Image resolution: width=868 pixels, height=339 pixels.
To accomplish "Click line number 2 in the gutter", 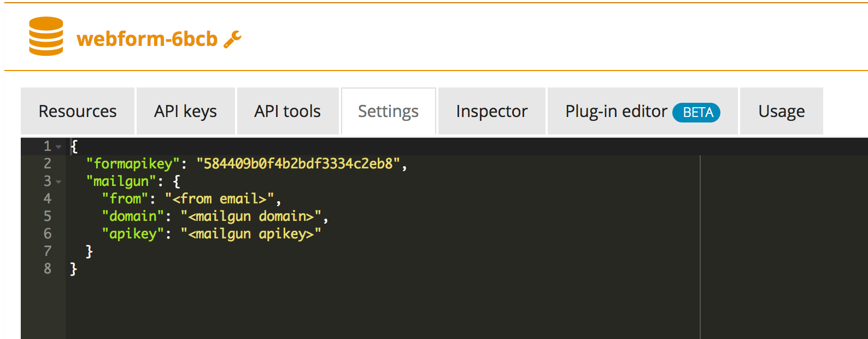I will pos(48,163).
